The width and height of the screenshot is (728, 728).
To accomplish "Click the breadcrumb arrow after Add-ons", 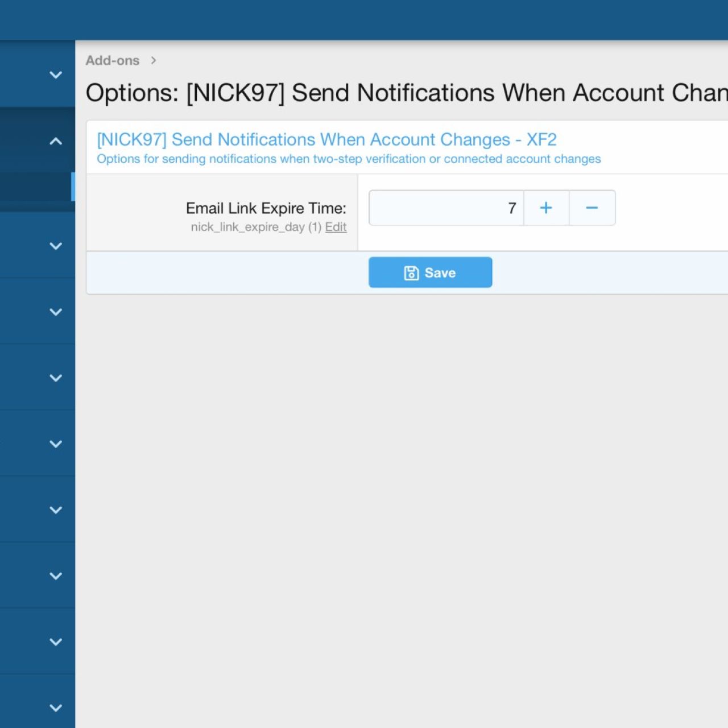I will 154,60.
